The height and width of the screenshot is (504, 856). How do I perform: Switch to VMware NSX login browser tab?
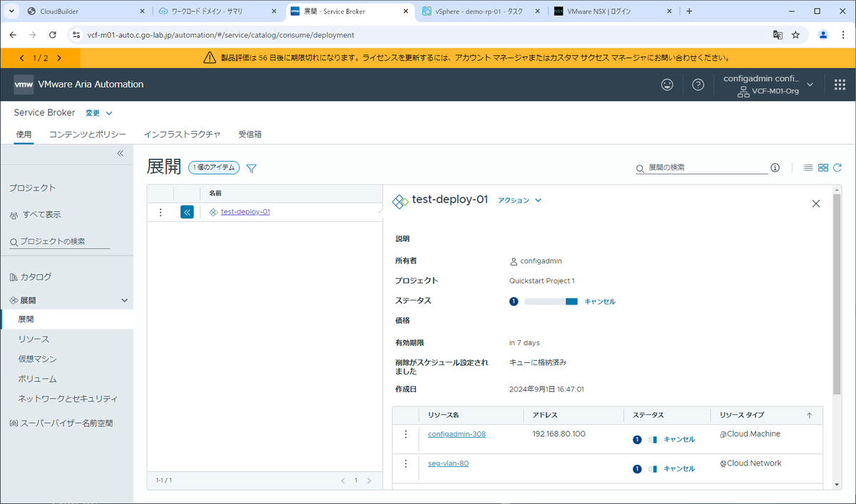tap(613, 11)
